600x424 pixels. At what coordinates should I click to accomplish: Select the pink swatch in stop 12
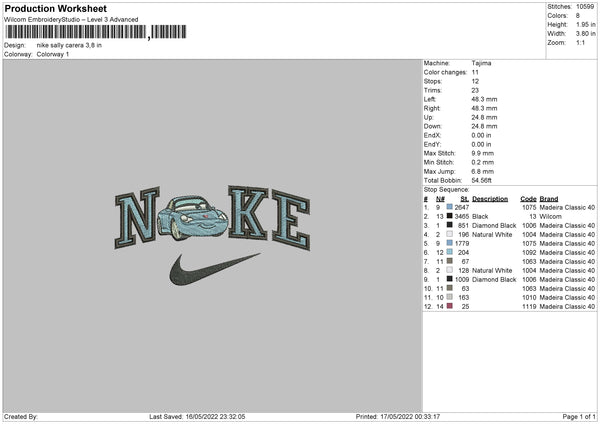[450, 306]
